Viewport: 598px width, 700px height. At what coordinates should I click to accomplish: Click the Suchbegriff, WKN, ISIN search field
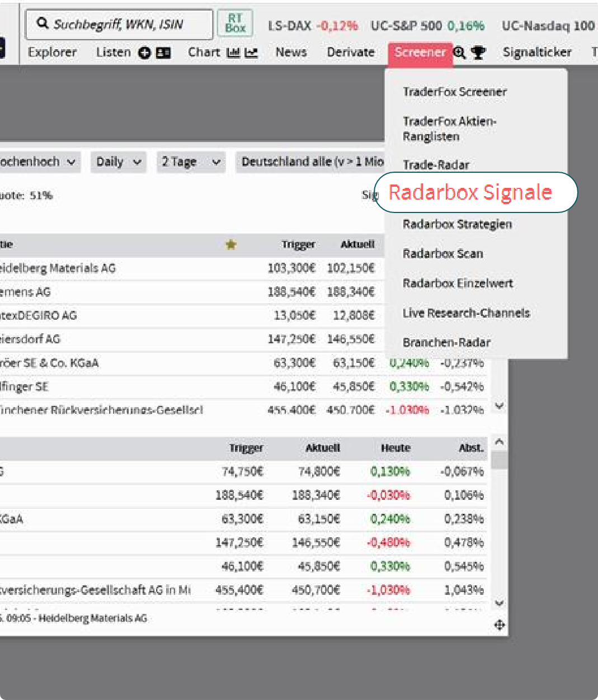[x=119, y=24]
